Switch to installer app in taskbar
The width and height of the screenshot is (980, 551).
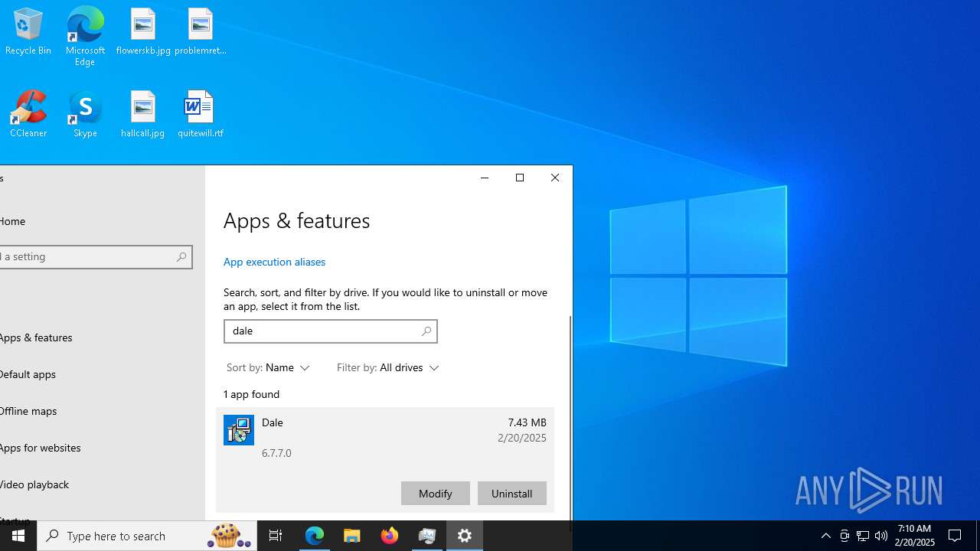pos(427,536)
